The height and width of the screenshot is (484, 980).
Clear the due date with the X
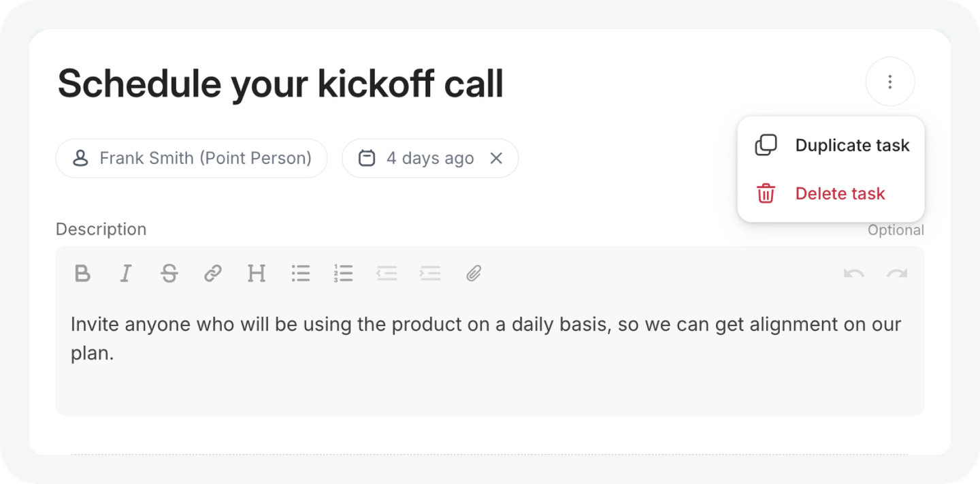click(496, 159)
